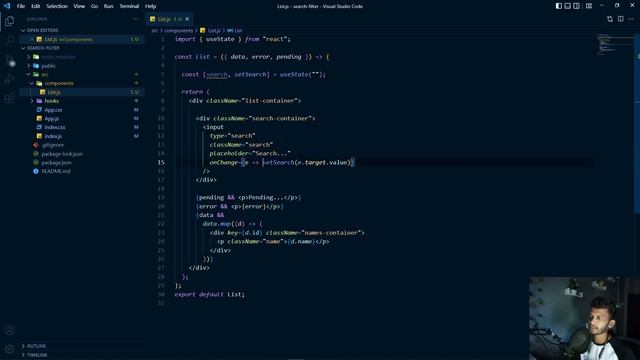Image resolution: width=640 pixels, height=360 pixels.
Task: Open the Help menu
Action: point(151,6)
